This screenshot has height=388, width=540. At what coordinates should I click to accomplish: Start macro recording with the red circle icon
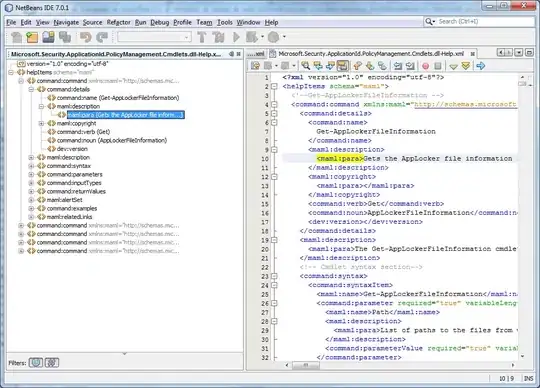pos(425,66)
